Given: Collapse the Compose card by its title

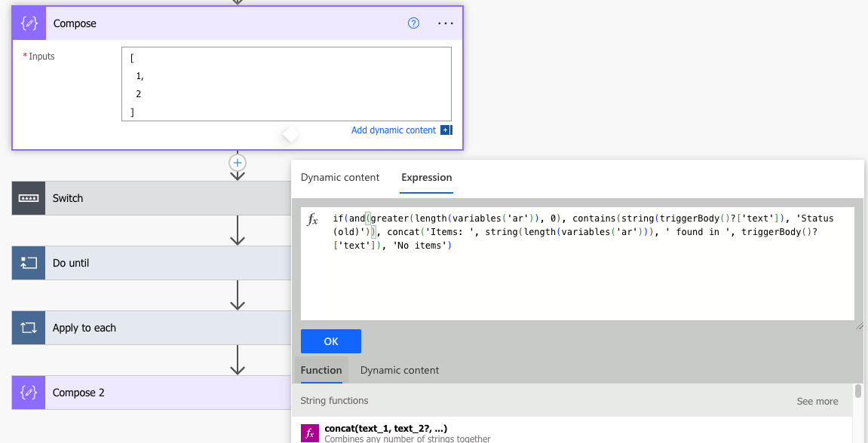Looking at the screenshot, I should click(x=75, y=23).
